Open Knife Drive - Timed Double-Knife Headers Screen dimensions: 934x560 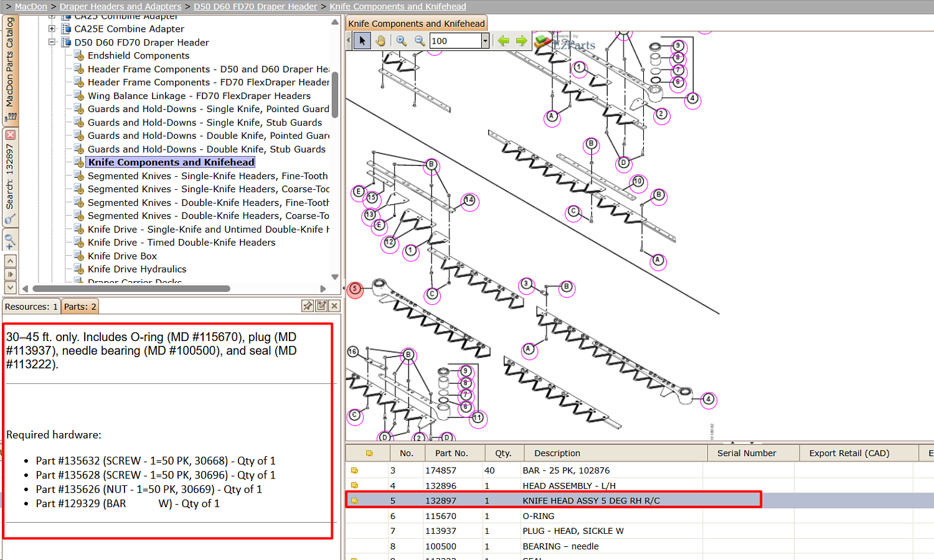(181, 243)
